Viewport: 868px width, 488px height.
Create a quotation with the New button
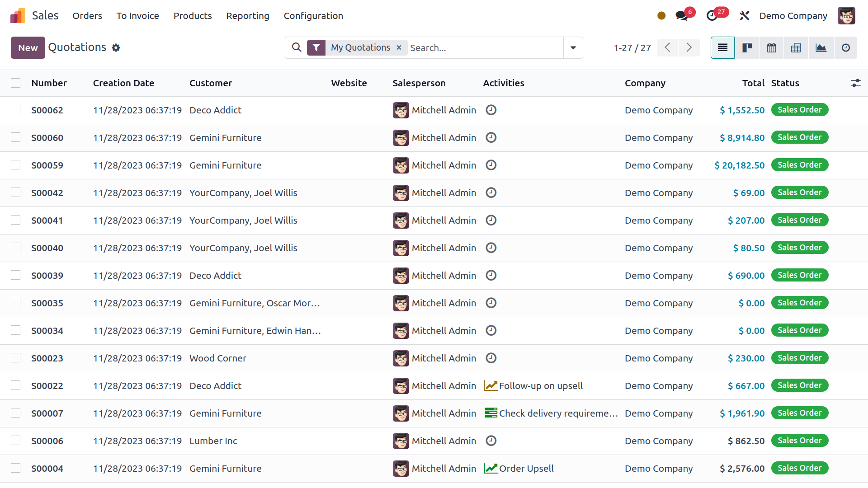(28, 47)
